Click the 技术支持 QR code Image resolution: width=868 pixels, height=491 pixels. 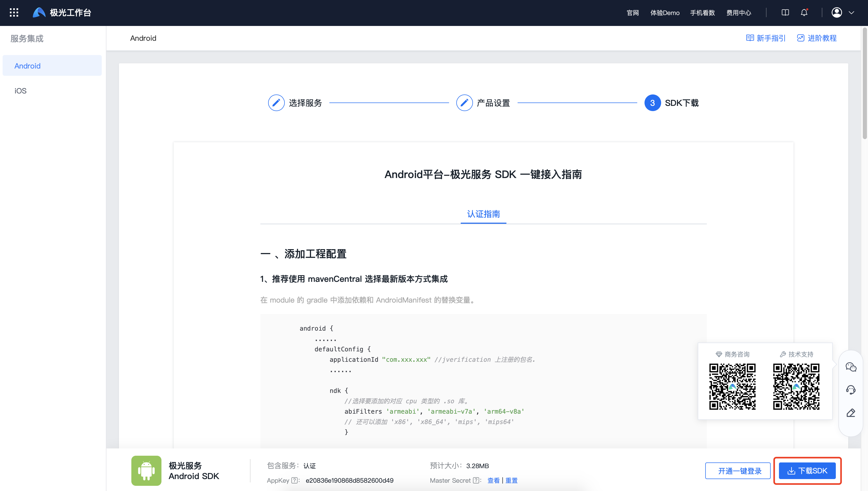[x=796, y=386]
